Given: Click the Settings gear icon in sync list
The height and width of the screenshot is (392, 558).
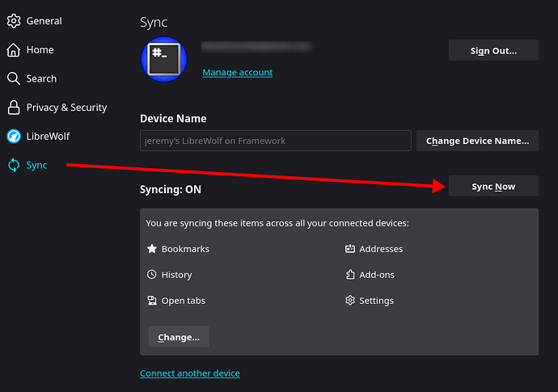Looking at the screenshot, I should pos(350,301).
